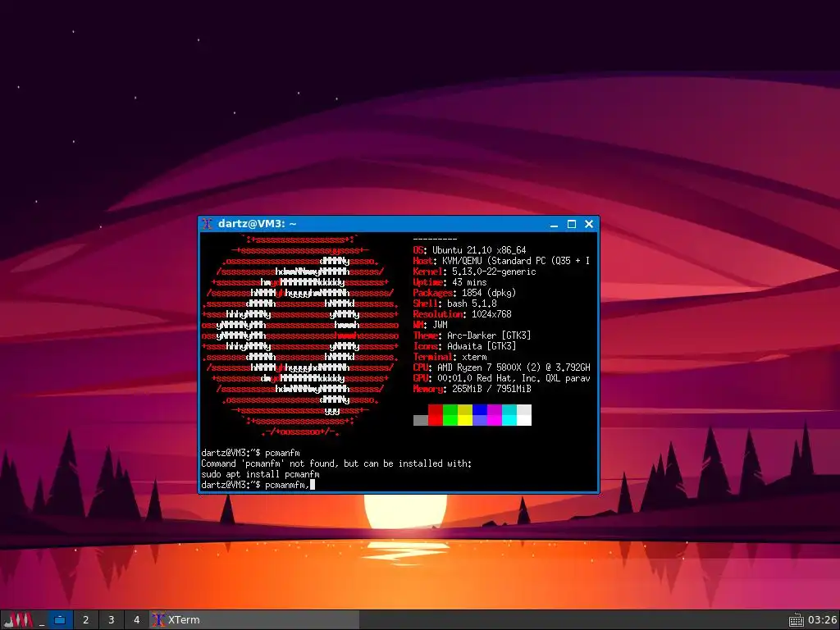Click the show desktop underscore button
Viewport: 840px width, 630px height.
pos(42,620)
